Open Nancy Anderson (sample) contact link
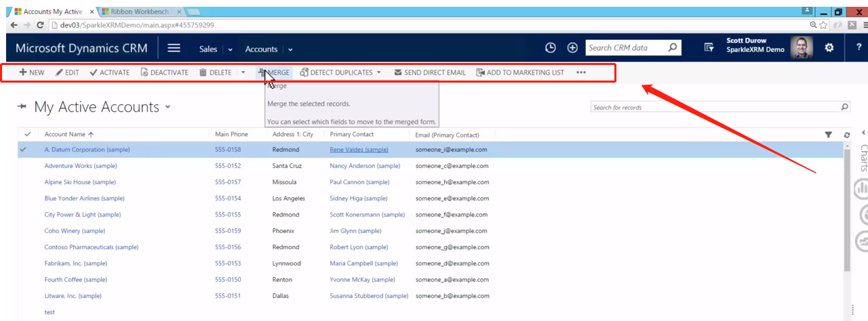 coord(364,166)
